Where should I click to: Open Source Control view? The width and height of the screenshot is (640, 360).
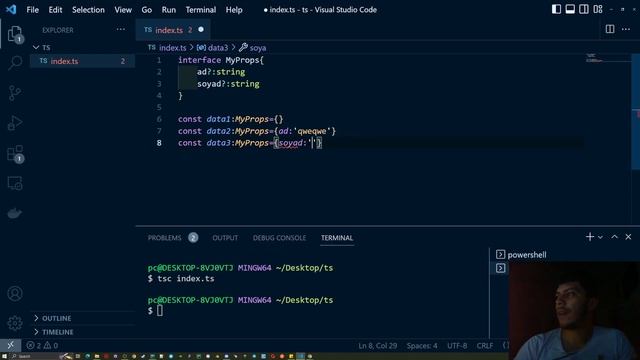click(x=15, y=93)
